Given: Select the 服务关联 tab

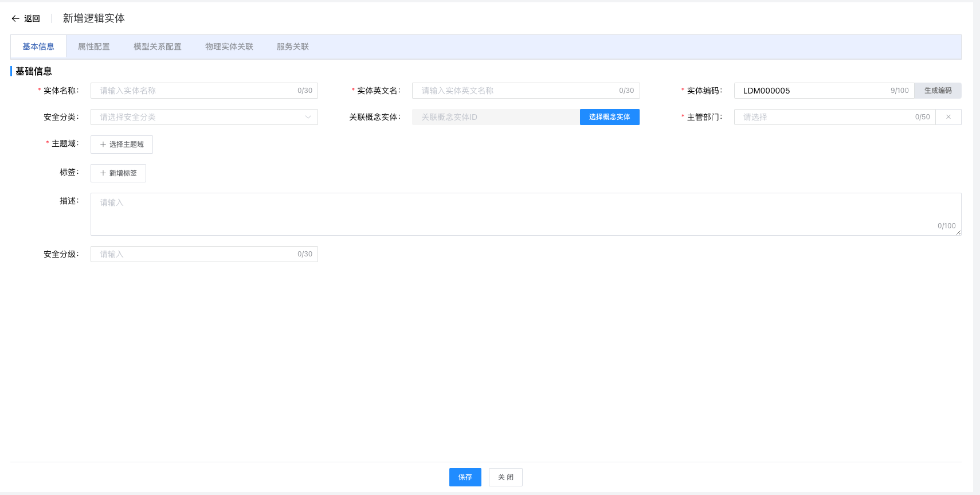Looking at the screenshot, I should point(292,46).
